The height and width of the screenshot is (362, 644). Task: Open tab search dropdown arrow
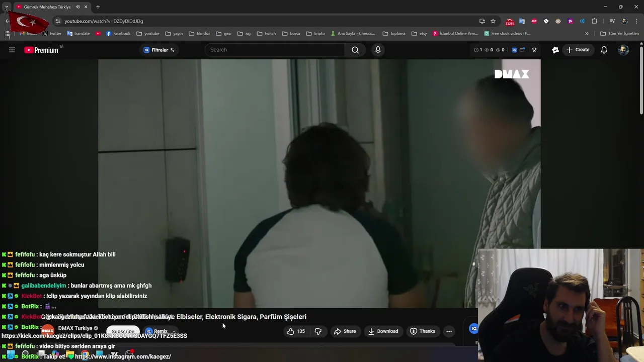(x=6, y=7)
